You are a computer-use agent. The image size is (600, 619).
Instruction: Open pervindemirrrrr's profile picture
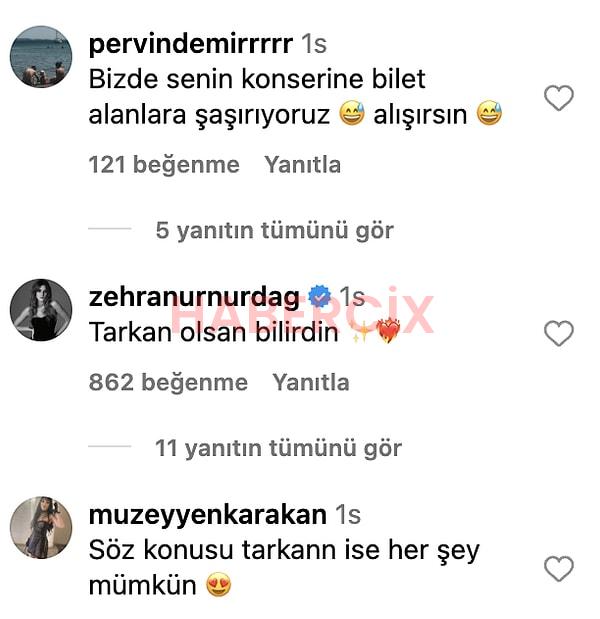tap(41, 56)
